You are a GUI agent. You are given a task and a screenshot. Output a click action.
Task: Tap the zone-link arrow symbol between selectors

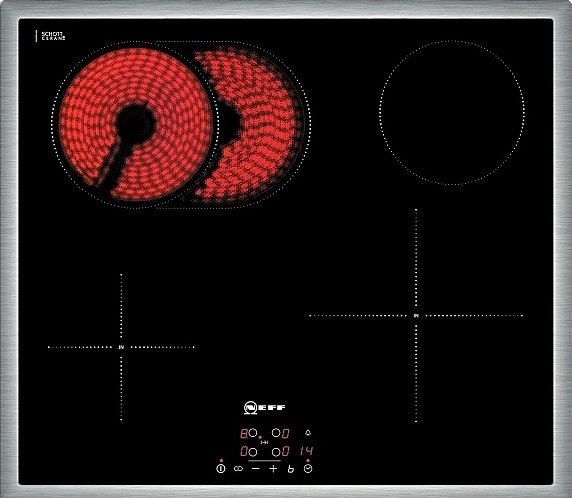tap(264, 443)
